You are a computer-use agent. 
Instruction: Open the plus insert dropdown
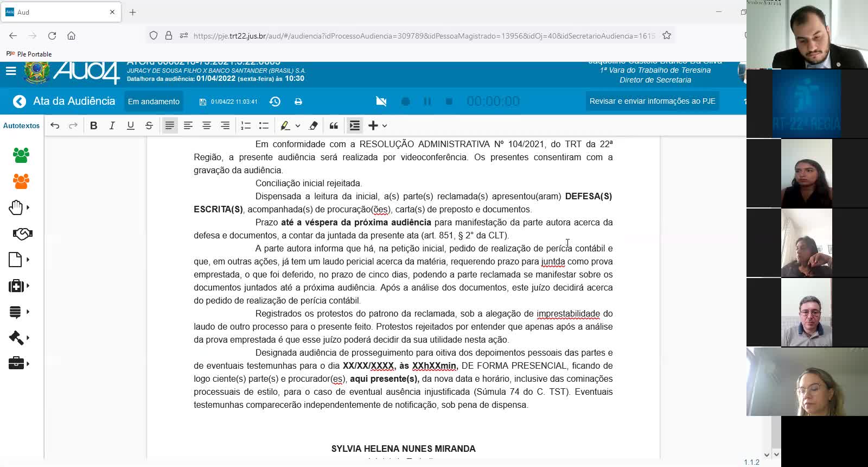[378, 125]
